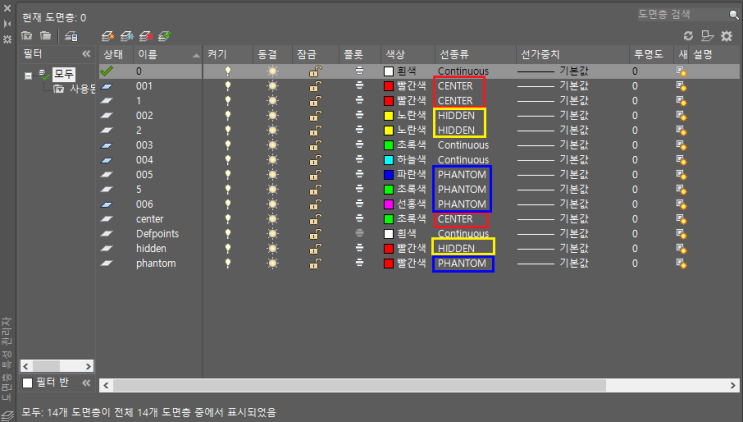Click the New Property Filter icon
743x422 pixels.
click(x=27, y=36)
